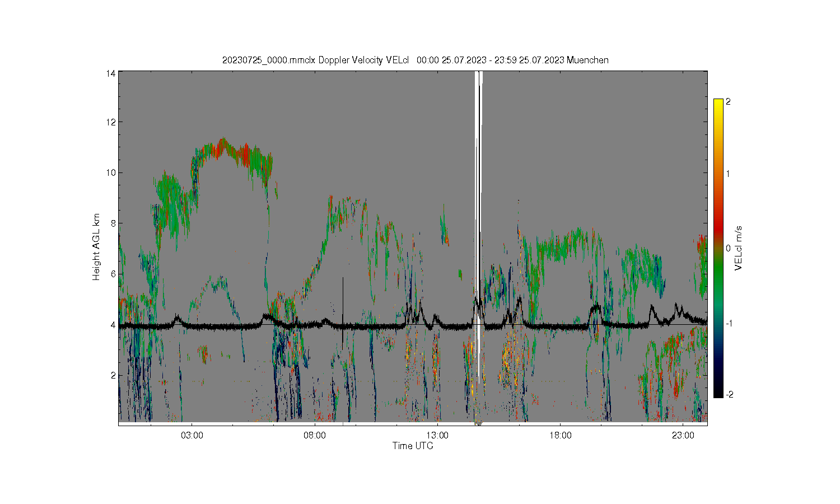The image size is (840, 504).
Task: Click the 'Time UTC' x-axis label
Action: pos(413,446)
